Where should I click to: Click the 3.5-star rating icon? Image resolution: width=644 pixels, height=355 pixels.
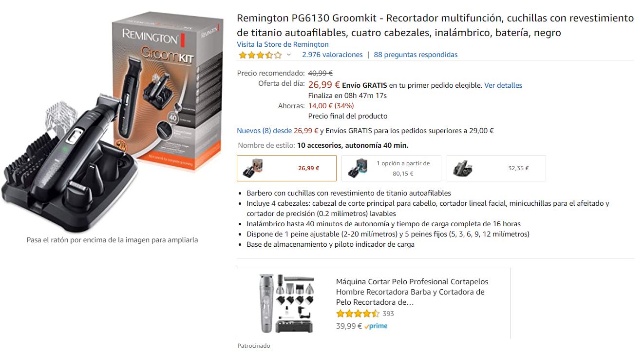[x=260, y=55]
